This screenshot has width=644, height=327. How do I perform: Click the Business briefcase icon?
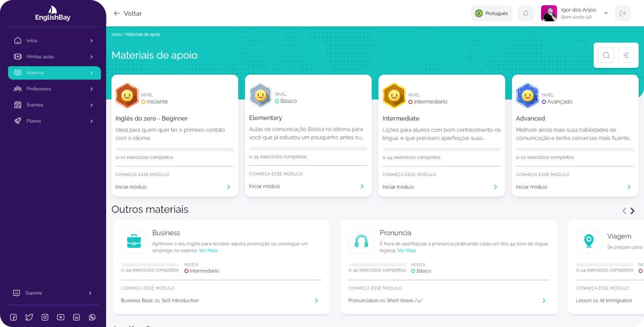click(134, 241)
